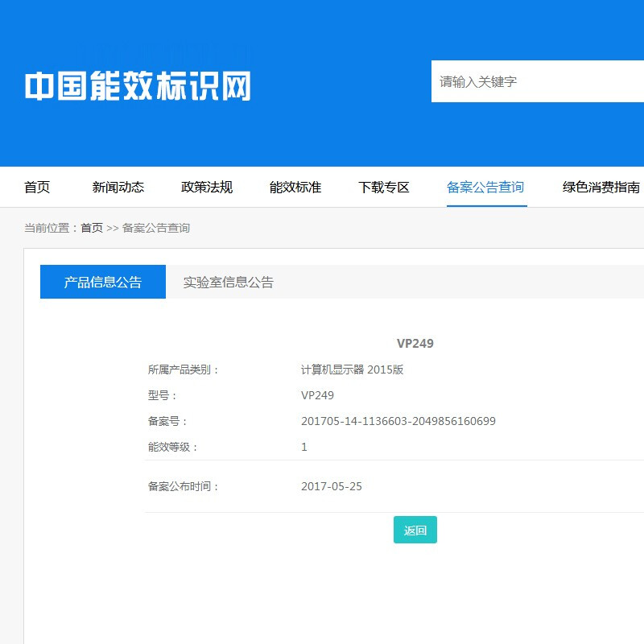Click the 返回 button
The image size is (644, 644).
[x=415, y=530]
